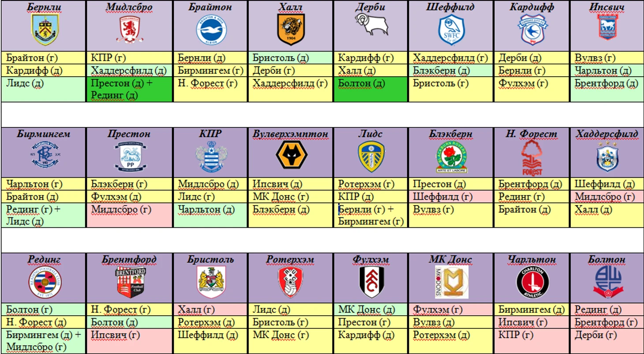644x354 pixels.
Task: Click the Бристоль (д) cell under Халл
Action: click(291, 58)
